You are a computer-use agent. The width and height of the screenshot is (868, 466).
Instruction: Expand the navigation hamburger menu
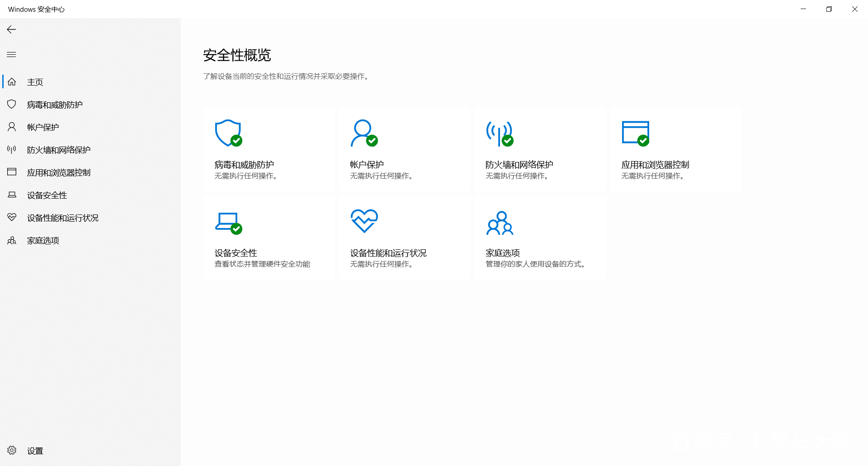pos(11,54)
